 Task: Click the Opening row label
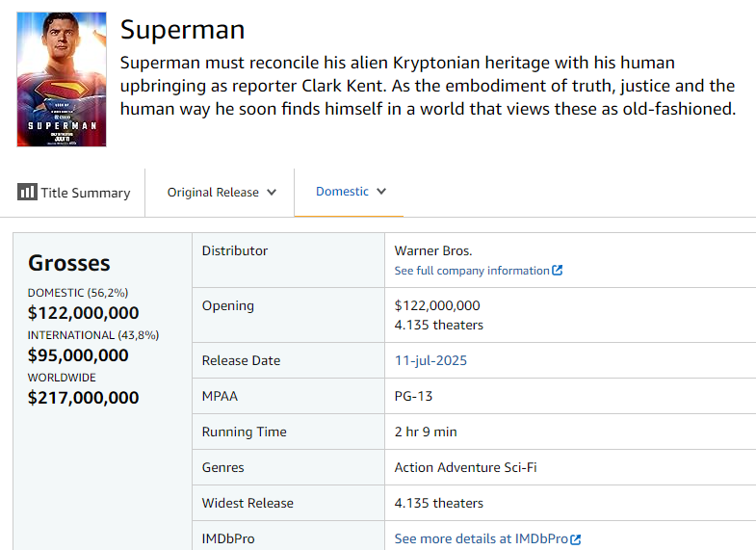(228, 306)
